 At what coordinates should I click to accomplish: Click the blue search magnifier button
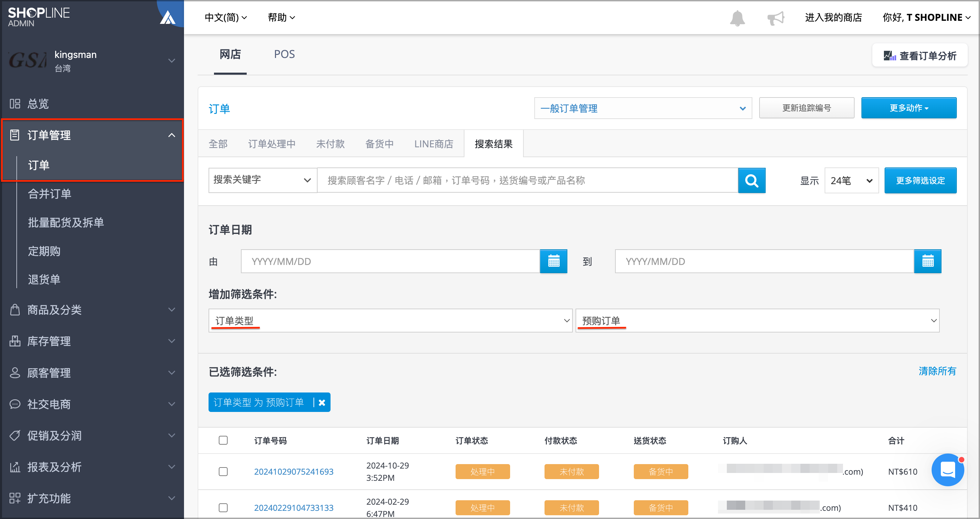(x=751, y=180)
